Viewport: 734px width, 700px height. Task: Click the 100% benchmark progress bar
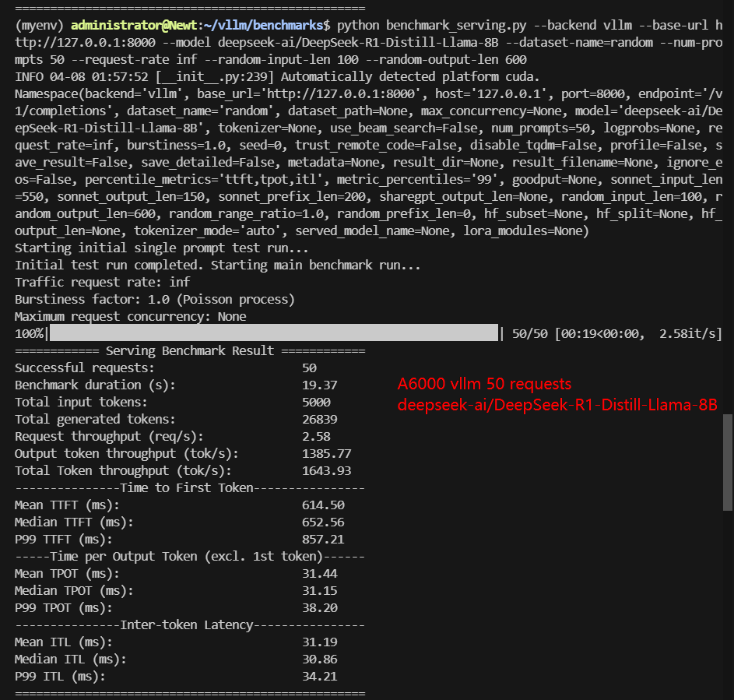point(274,333)
